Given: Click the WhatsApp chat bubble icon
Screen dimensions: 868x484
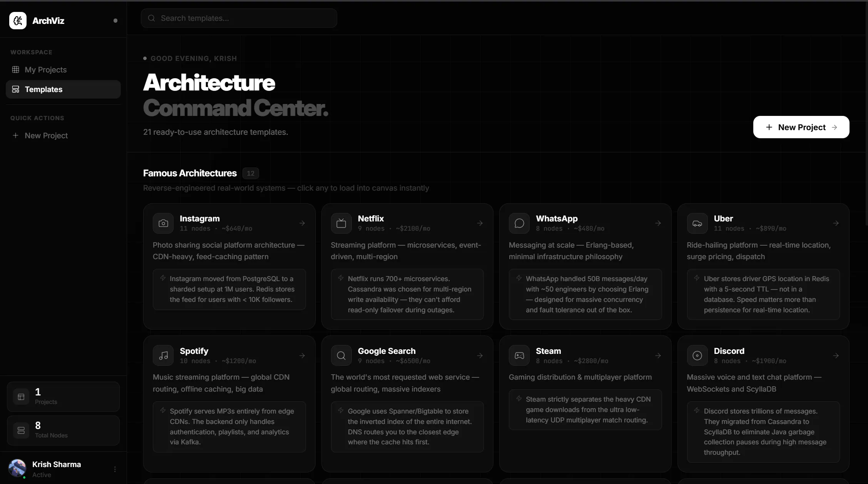Looking at the screenshot, I should pyautogui.click(x=519, y=223).
